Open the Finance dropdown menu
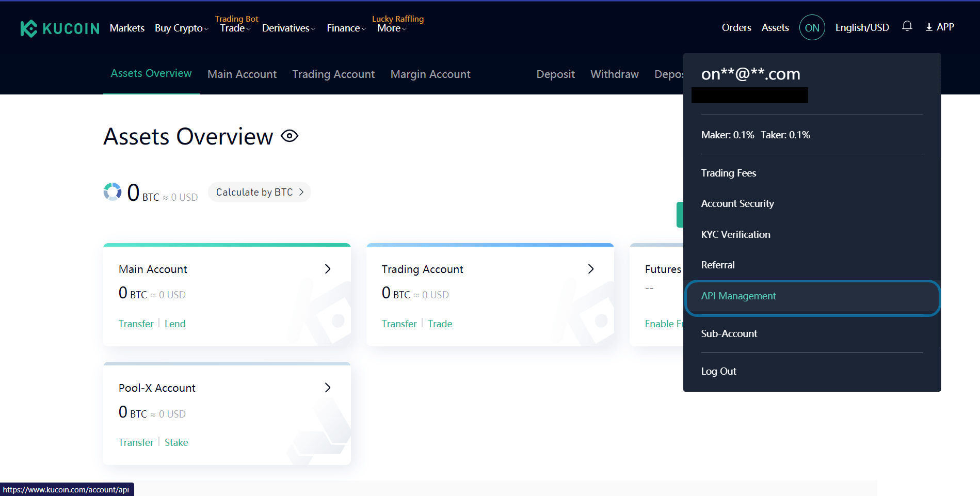Image resolution: width=980 pixels, height=496 pixels. click(346, 28)
